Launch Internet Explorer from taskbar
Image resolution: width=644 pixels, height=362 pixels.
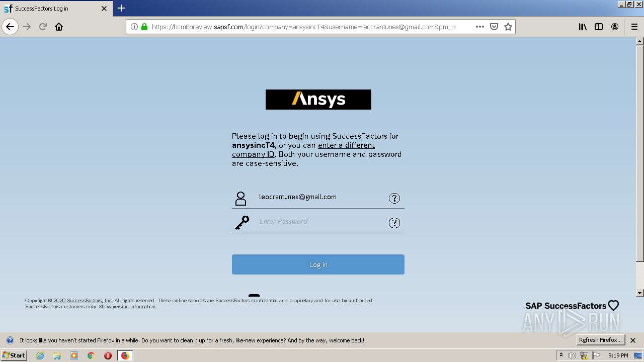[40, 355]
